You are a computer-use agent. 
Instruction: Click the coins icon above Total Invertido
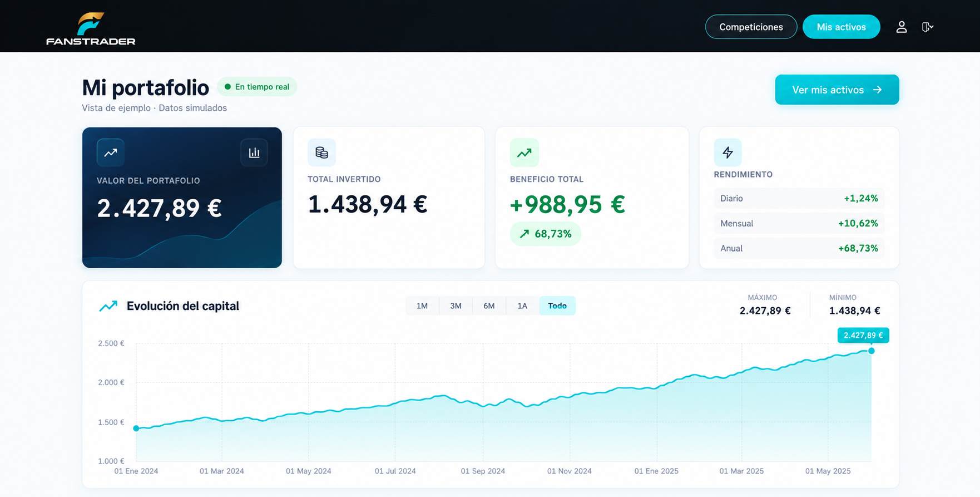(321, 152)
